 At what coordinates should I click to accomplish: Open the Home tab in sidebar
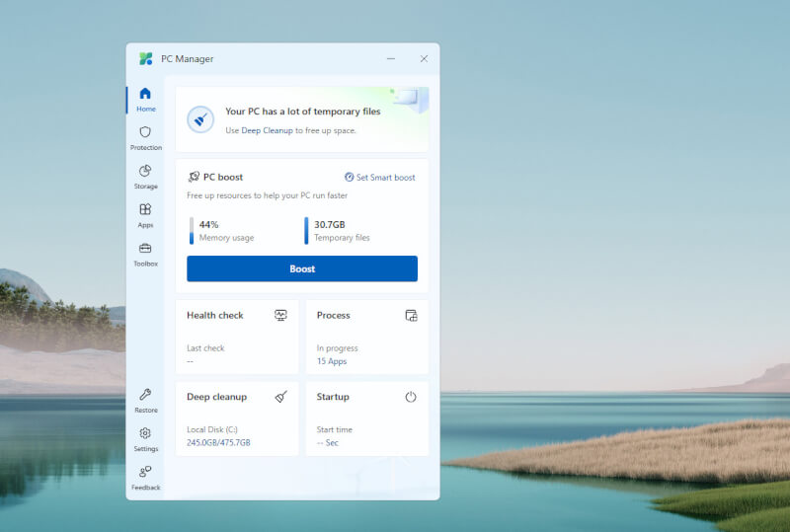click(x=145, y=99)
